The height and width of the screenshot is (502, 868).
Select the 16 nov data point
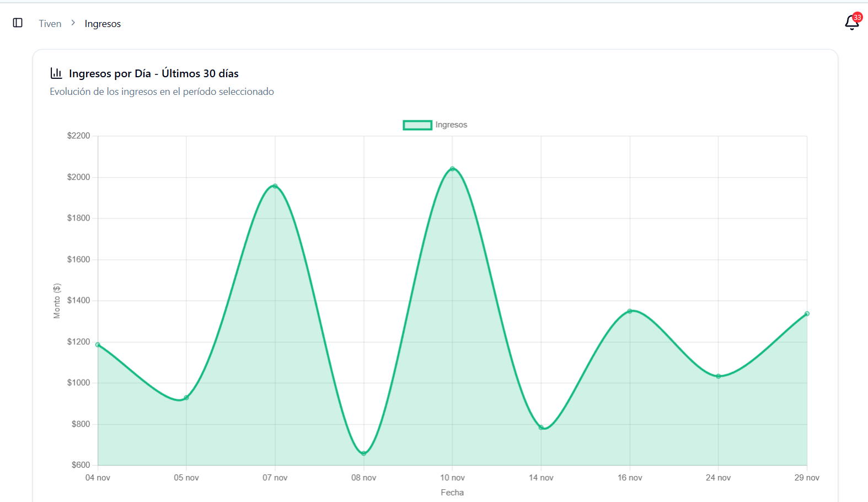(630, 311)
